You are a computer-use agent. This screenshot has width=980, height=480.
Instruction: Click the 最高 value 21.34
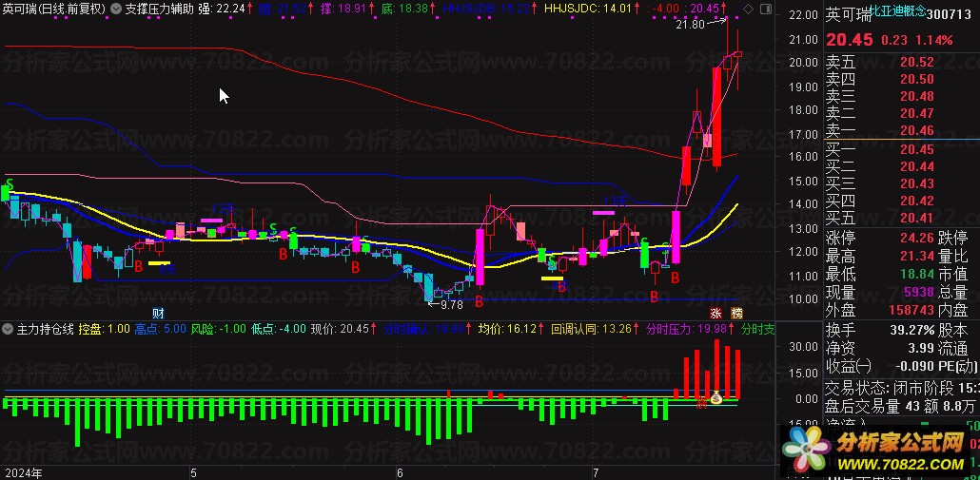tap(917, 257)
